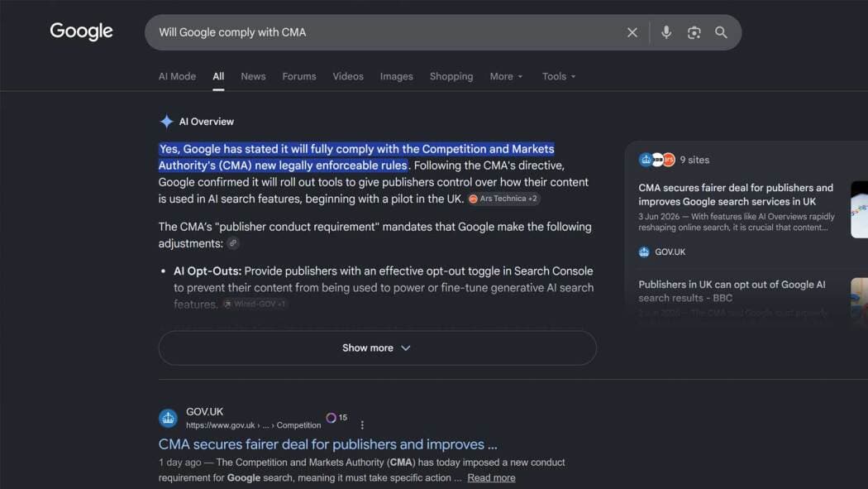The width and height of the screenshot is (868, 489).
Task: Open the More dropdown menu
Action: point(506,76)
